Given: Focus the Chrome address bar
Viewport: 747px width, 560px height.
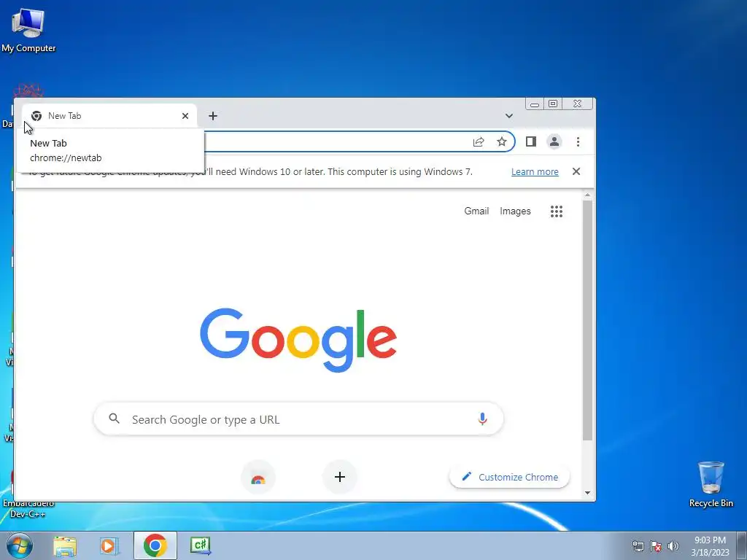Looking at the screenshot, I should [x=333, y=141].
